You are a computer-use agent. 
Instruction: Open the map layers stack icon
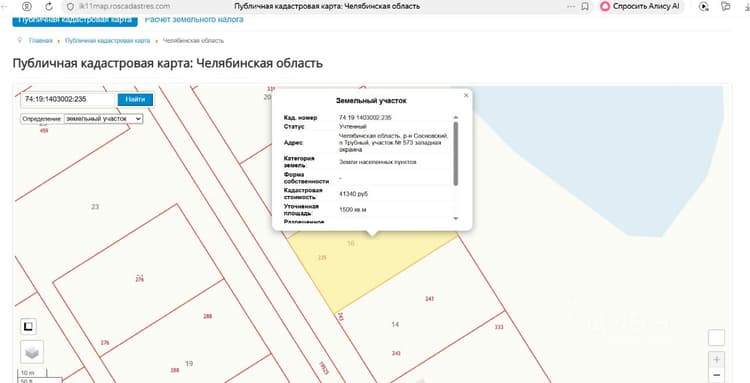(x=32, y=352)
